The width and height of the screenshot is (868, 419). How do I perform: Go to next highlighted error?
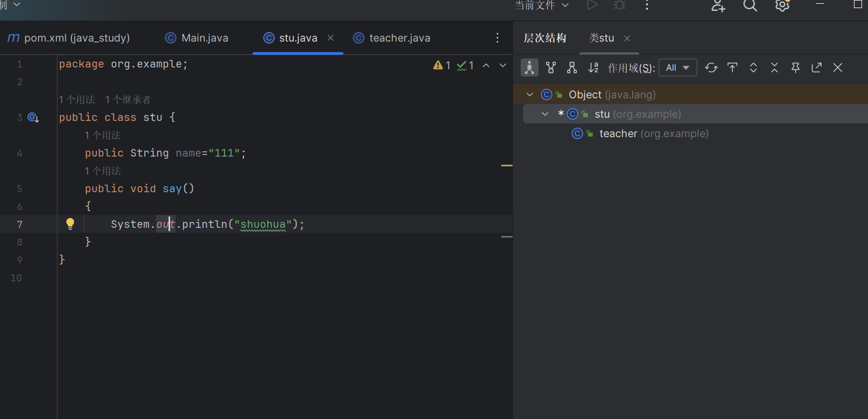[503, 65]
